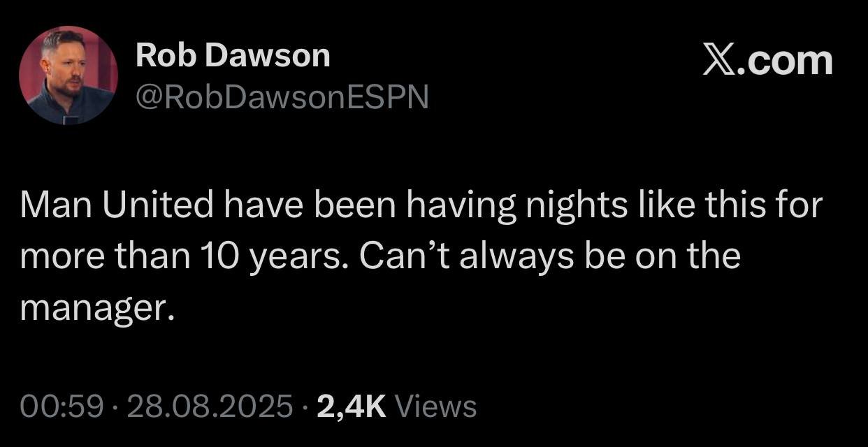Open Rob Dawson's profile picture

(x=68, y=75)
